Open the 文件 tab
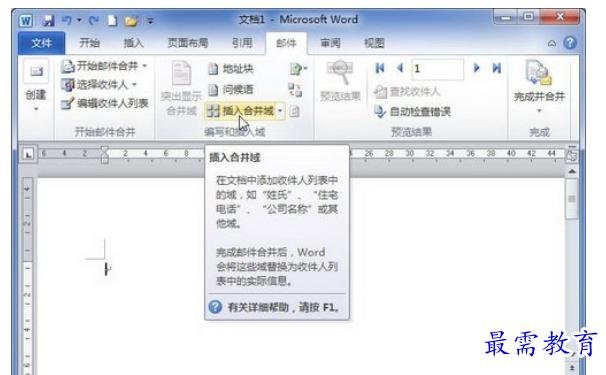This screenshot has height=375, width=606. pyautogui.click(x=41, y=43)
